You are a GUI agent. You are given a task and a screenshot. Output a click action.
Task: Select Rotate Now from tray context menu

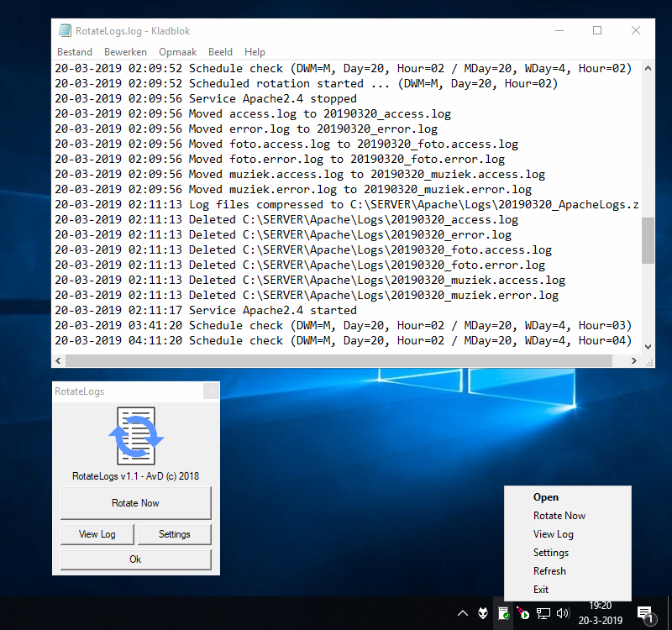click(559, 516)
